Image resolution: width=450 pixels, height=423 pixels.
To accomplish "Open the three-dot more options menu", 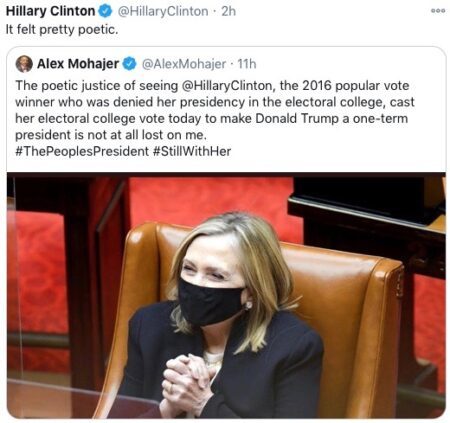I will [x=438, y=11].
